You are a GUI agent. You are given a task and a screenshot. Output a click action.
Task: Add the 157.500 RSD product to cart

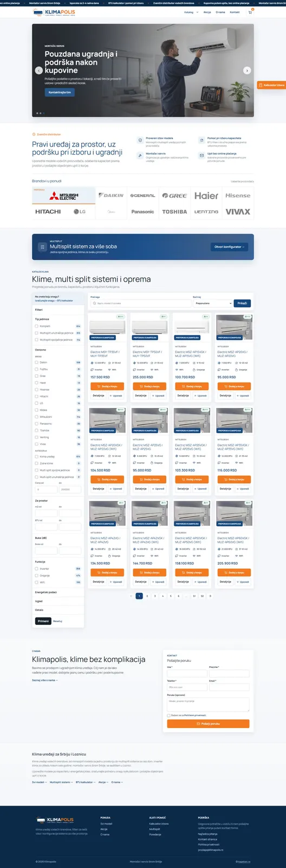click(107, 386)
